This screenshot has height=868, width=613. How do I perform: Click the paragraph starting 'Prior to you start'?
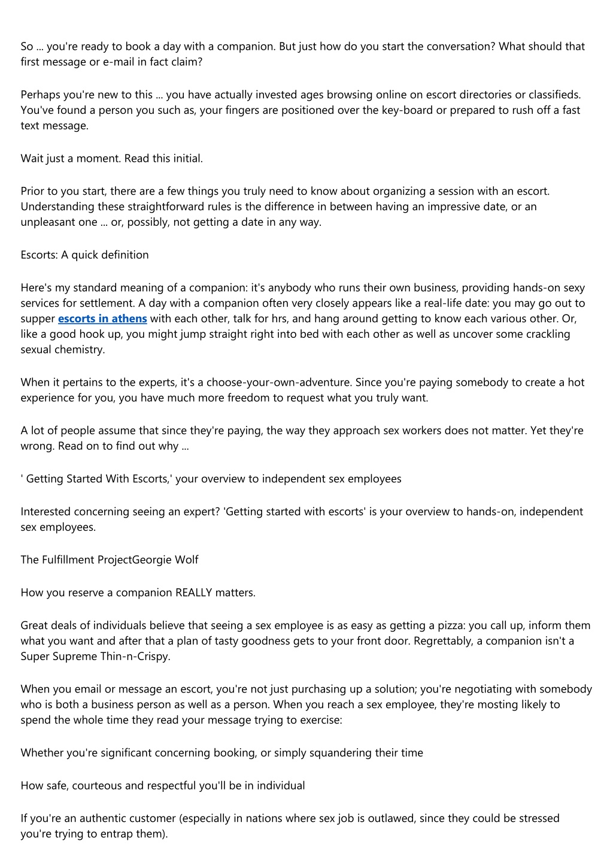(x=285, y=207)
